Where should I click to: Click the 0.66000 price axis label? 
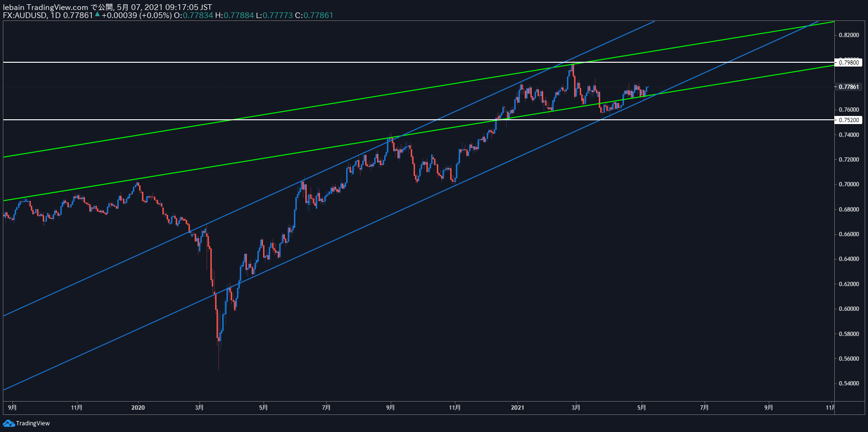(x=849, y=234)
